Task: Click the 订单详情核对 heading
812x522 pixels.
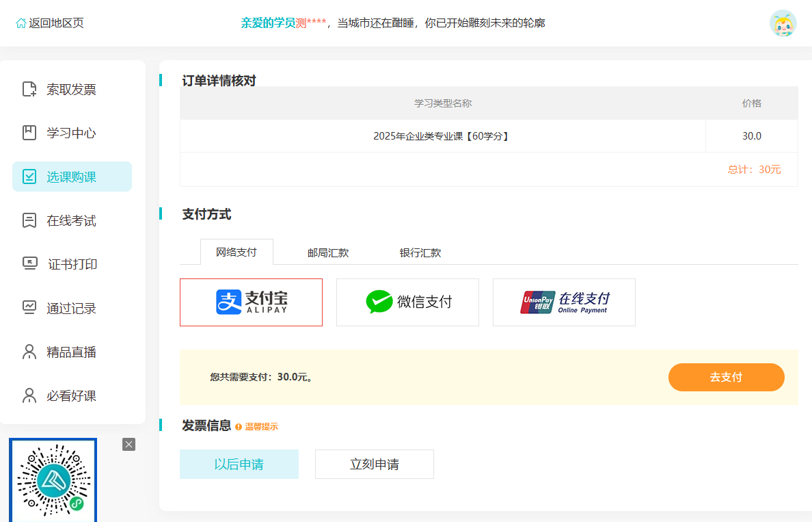Action: pos(219,80)
